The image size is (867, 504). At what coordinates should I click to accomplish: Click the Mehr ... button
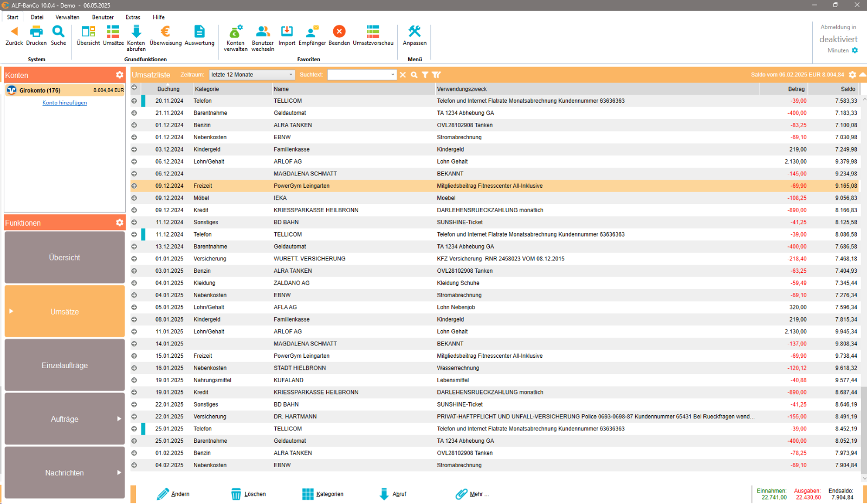coord(472,494)
